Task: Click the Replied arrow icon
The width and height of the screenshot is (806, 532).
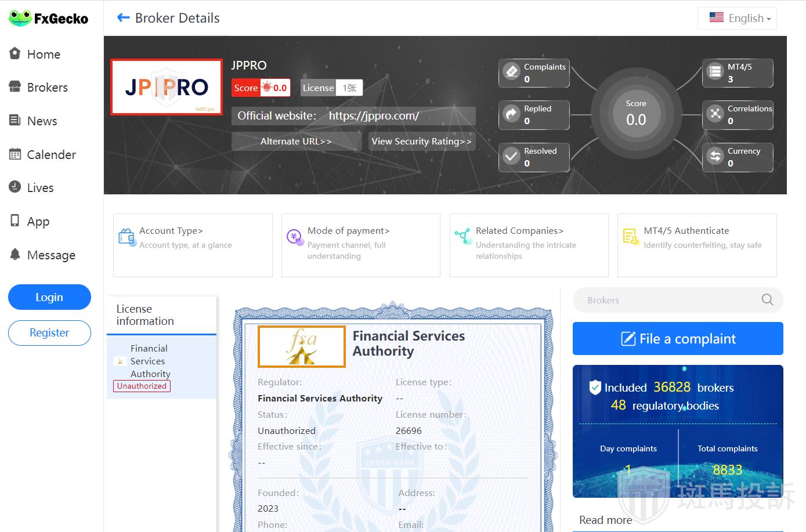Action: click(511, 114)
